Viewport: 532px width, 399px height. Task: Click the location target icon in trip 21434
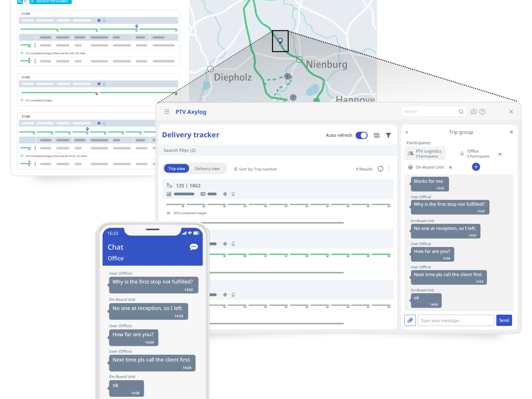coord(99,20)
